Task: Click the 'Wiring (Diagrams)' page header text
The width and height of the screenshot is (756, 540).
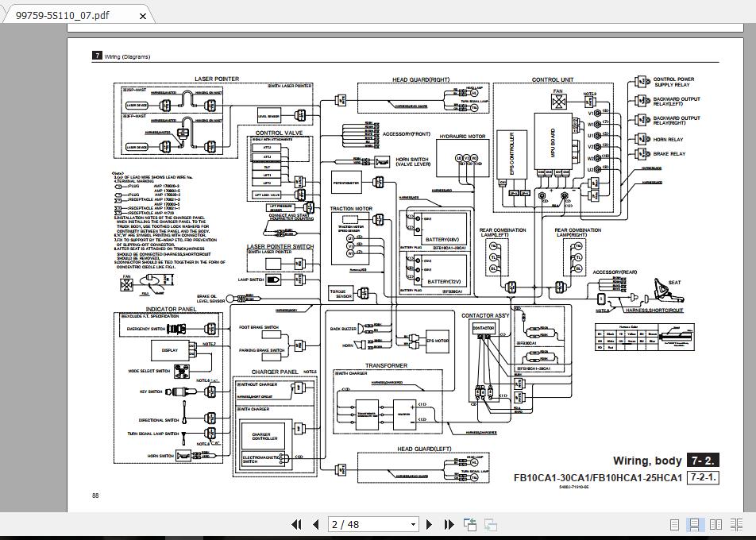Action: pyautogui.click(x=127, y=56)
